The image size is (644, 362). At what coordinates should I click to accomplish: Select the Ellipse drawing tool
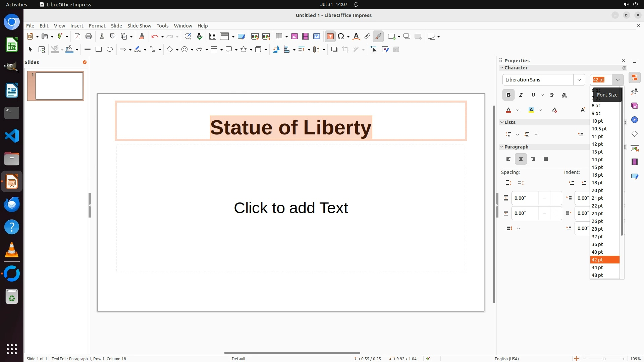coord(110,50)
